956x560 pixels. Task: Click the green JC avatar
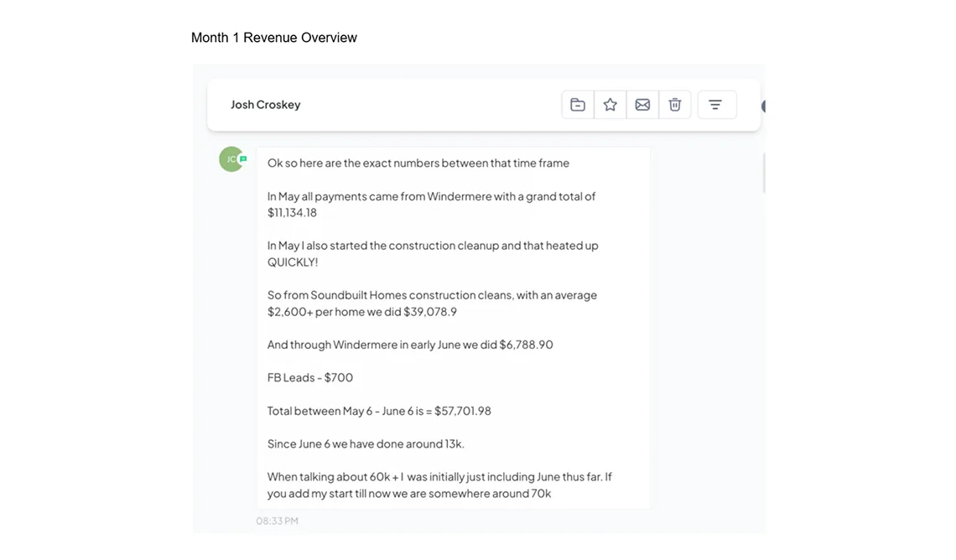click(231, 159)
